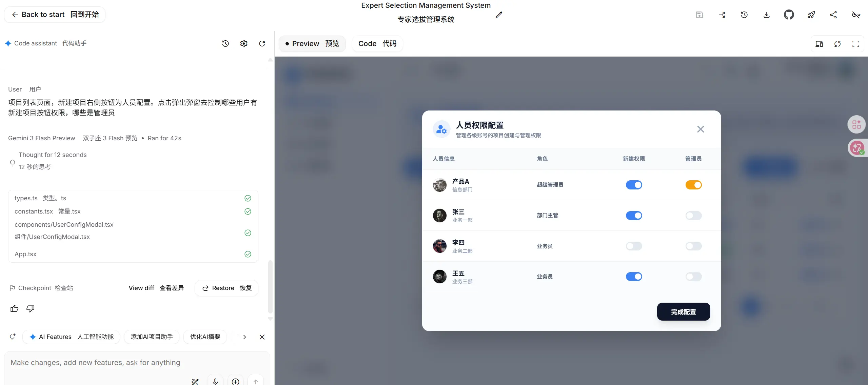868x385 pixels.
Task: Click the thumbs up feedback icon
Action: [x=14, y=308]
